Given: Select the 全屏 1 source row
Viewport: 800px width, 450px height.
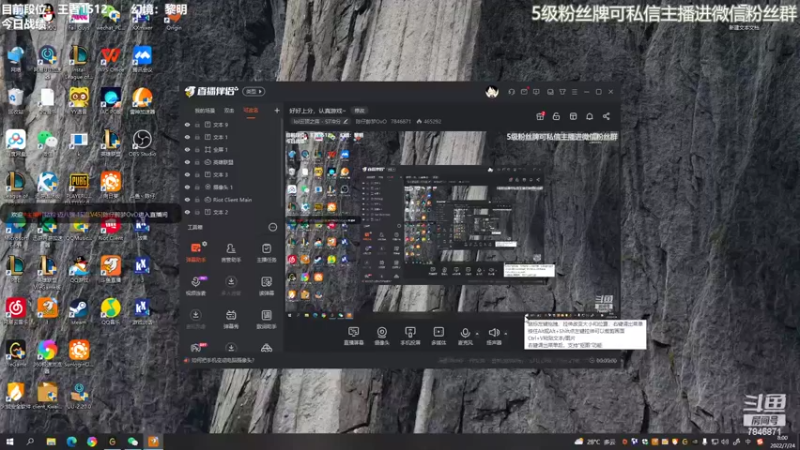Looking at the screenshot, I should tap(232, 149).
